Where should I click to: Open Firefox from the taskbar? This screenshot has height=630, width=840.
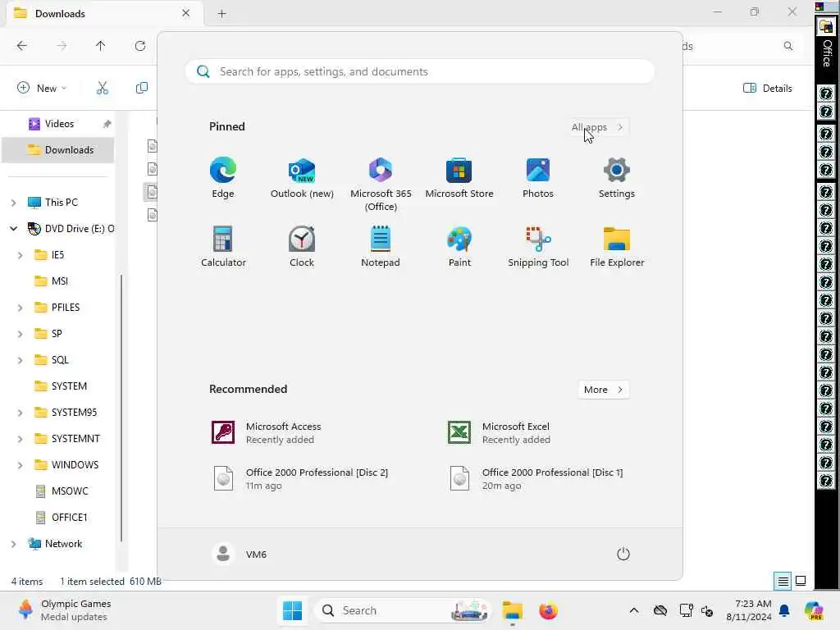point(548,610)
